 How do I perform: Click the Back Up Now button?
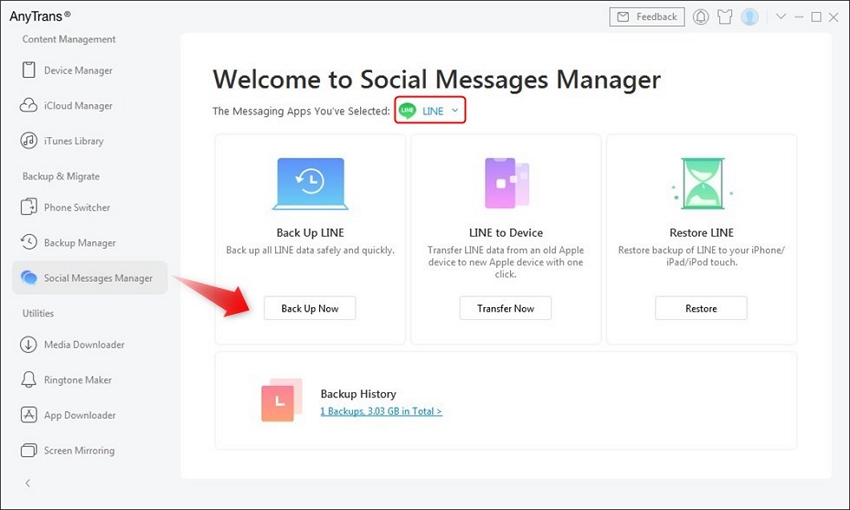(x=310, y=308)
